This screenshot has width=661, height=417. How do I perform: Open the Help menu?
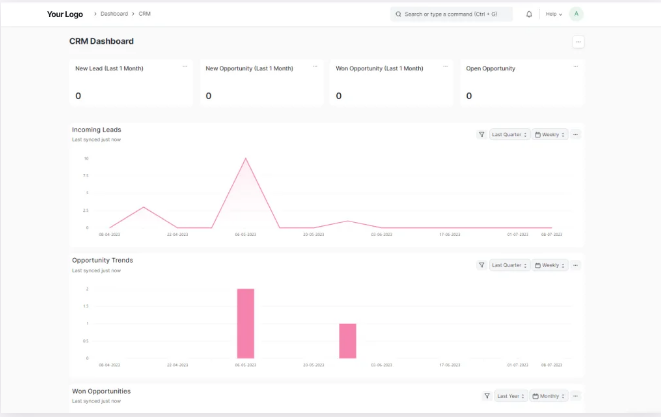click(553, 14)
